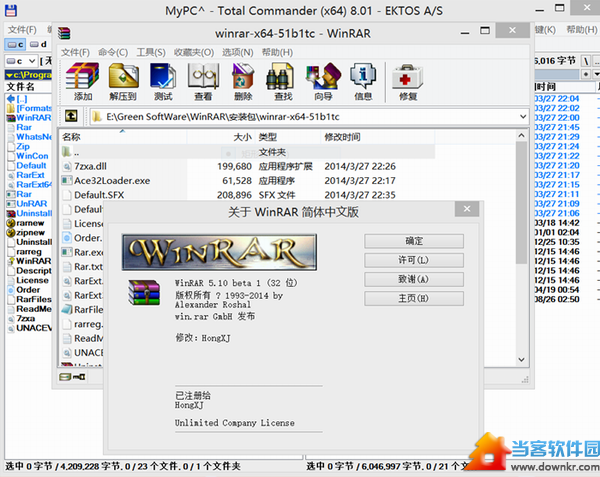Click the 7zxa.dll file icon
Screen dimensions: 600x477
(67, 166)
